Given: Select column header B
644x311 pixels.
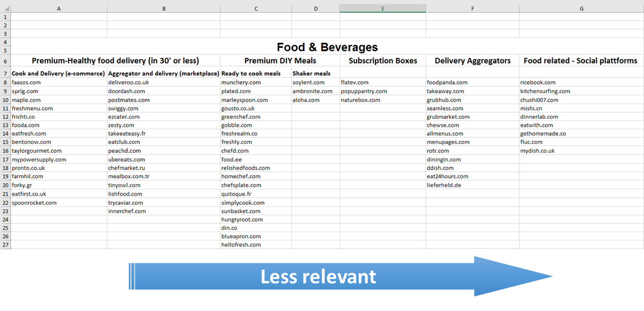Looking at the screenshot, I should point(164,9).
